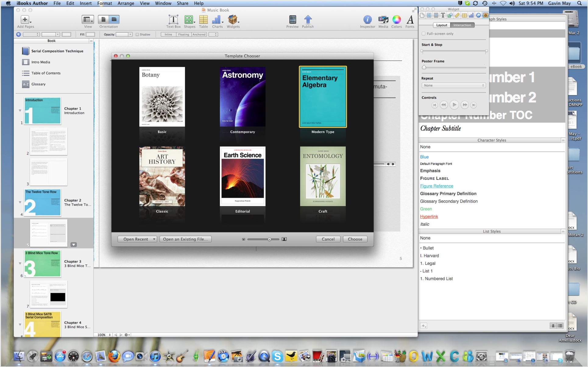The height and width of the screenshot is (367, 588).
Task: Open the Inspector info icon
Action: [367, 20]
